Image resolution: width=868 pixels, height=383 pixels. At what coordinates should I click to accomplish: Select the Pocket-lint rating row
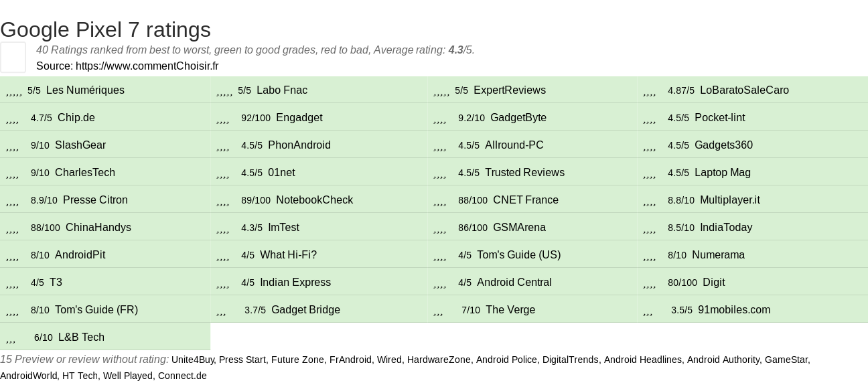tap(719, 118)
